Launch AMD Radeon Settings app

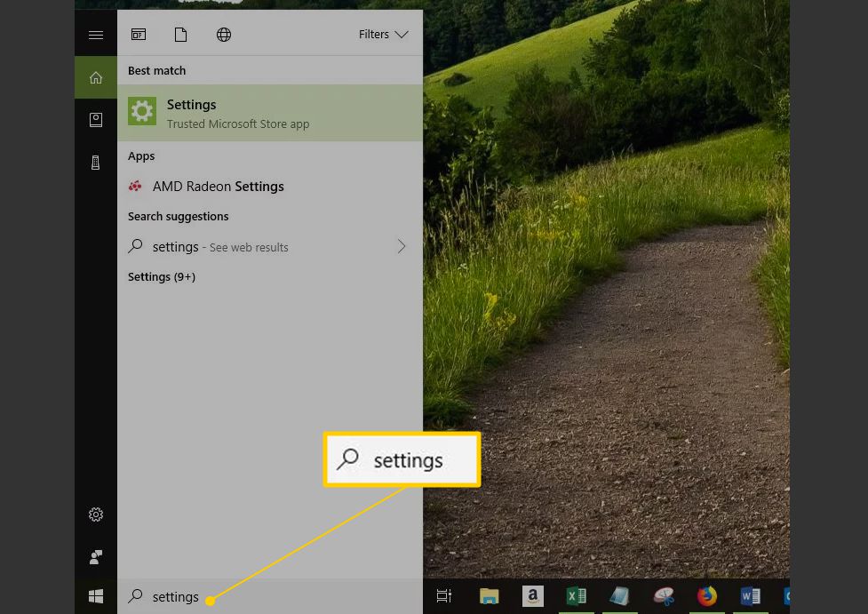click(x=219, y=187)
